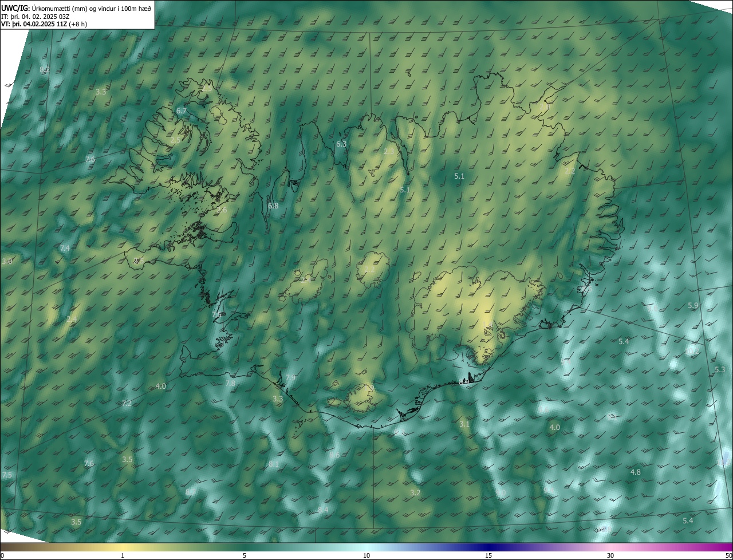Click the map value "6.7"
Image resolution: width=733 pixels, height=560 pixels.
[182, 111]
